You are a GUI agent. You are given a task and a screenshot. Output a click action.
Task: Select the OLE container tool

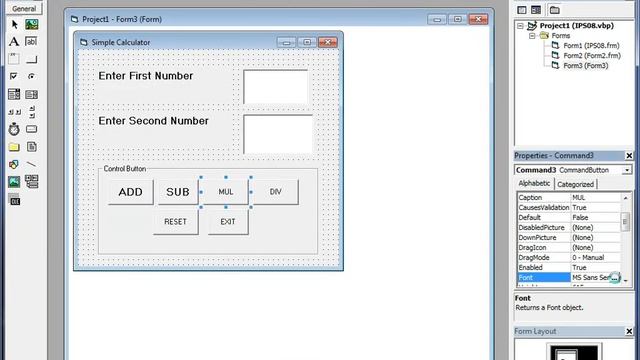[x=14, y=200]
